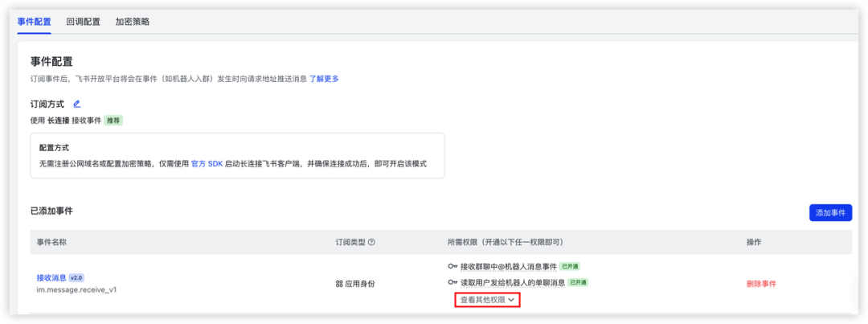Click the 订阅方式 heading
Viewport: 868px width, 324px height.
click(47, 105)
